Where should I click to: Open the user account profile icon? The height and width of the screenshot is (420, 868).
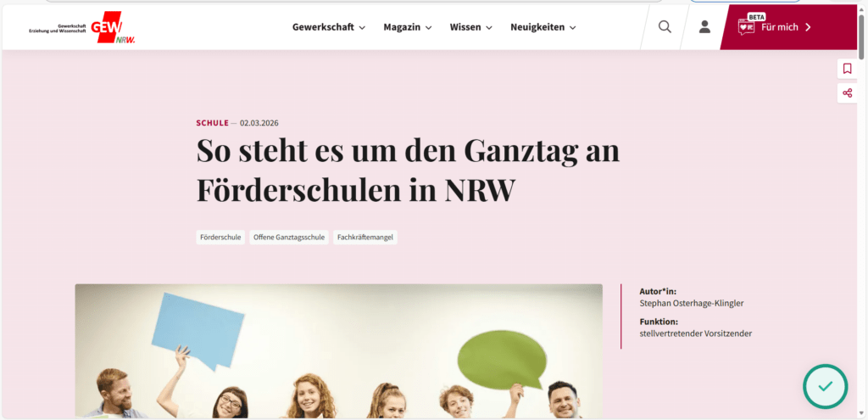(x=704, y=26)
